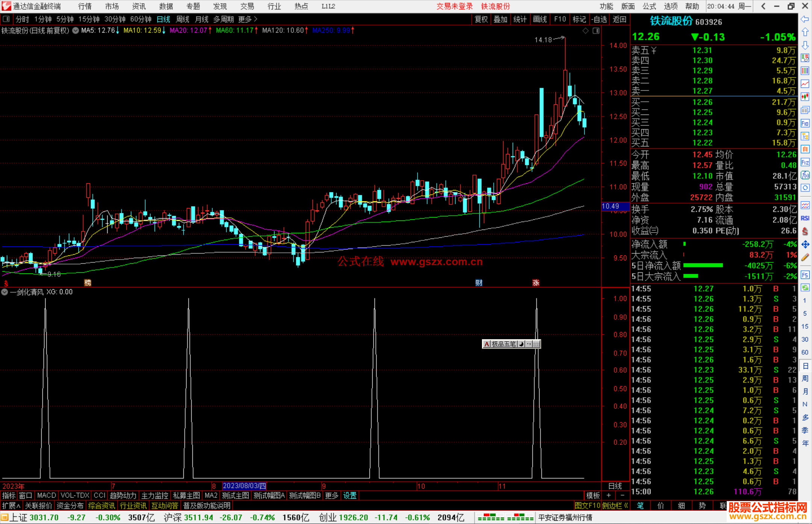The image size is (812, 524).
Task: Open the 行情 menu in top bar
Action: [85, 6]
